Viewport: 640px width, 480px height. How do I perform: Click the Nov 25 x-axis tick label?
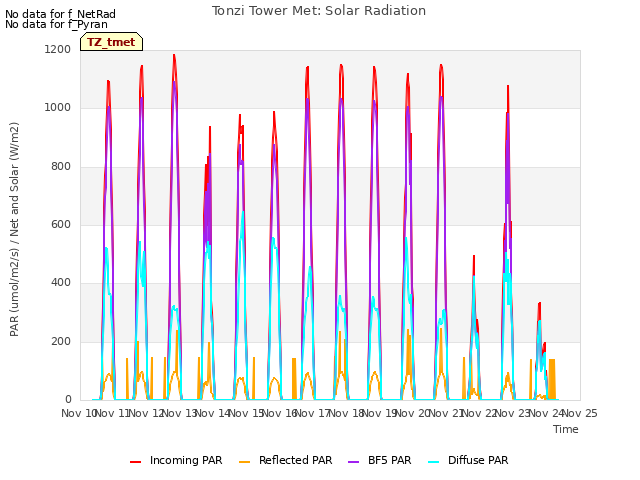coord(580,413)
